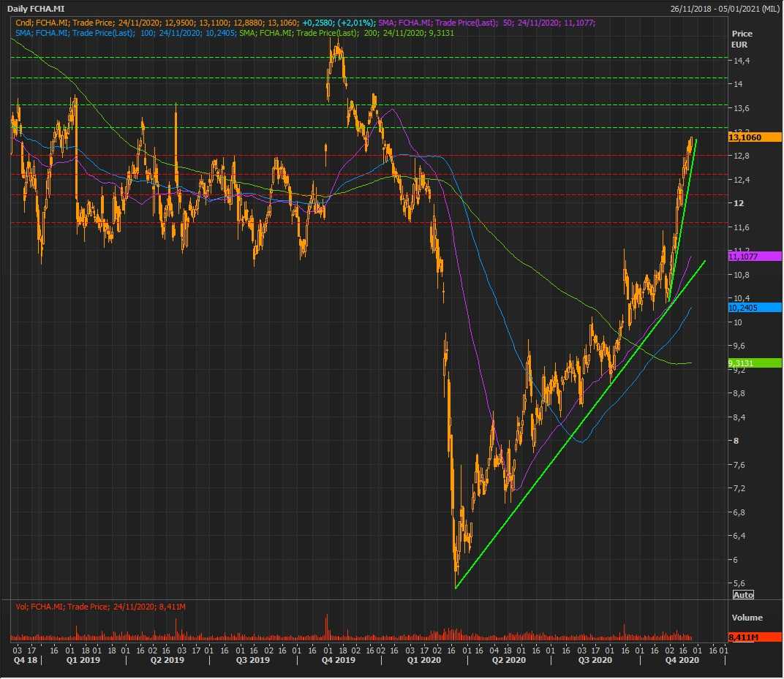
Task: Click the Q3 2020 time axis label
Action: (x=595, y=660)
